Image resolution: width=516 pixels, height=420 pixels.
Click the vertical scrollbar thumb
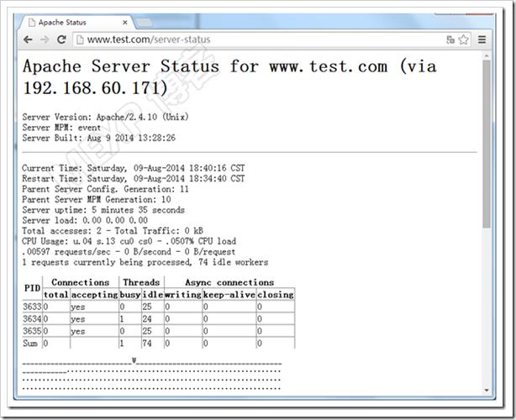pos(487,144)
